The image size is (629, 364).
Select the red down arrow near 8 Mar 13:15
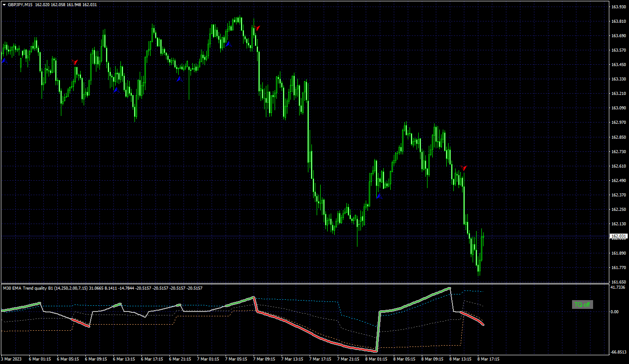[464, 168]
